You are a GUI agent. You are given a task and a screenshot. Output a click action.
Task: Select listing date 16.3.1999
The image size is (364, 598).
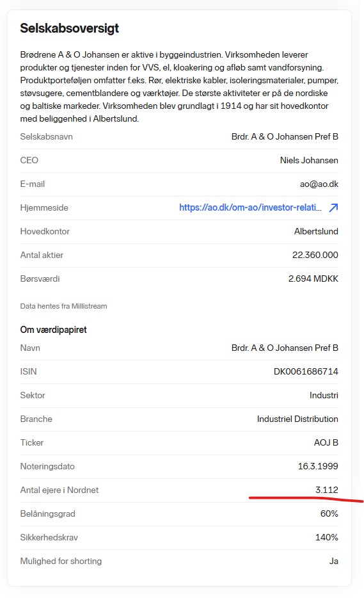[318, 466]
